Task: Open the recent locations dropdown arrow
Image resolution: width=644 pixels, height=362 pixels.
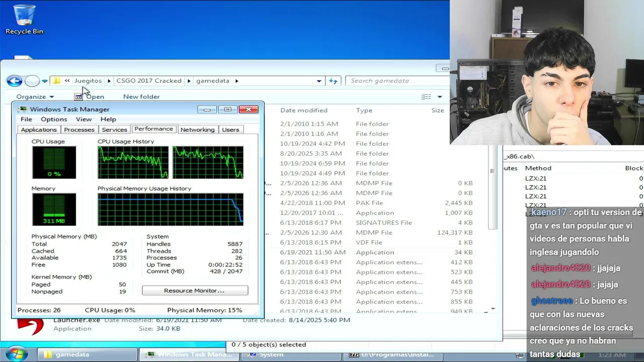Action: click(x=44, y=81)
